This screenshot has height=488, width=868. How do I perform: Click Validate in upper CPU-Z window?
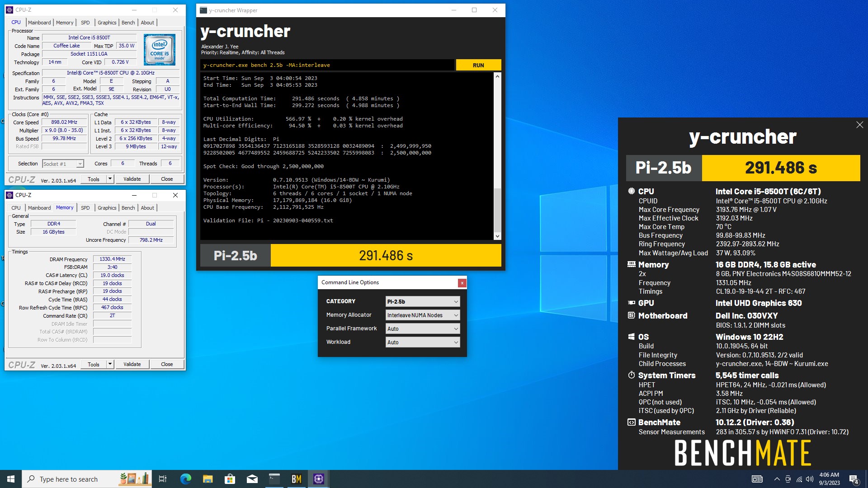click(x=132, y=179)
